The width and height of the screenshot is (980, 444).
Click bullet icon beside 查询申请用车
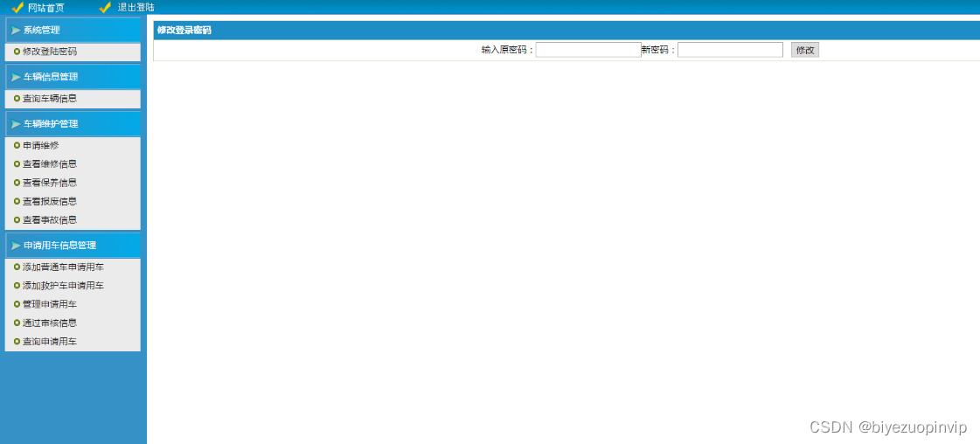pos(17,343)
